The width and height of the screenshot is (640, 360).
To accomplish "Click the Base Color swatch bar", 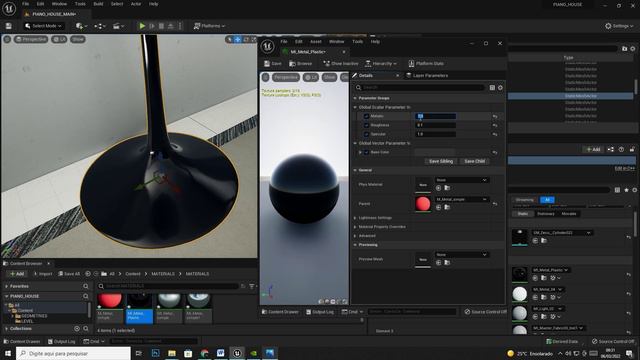I will click(x=436, y=152).
